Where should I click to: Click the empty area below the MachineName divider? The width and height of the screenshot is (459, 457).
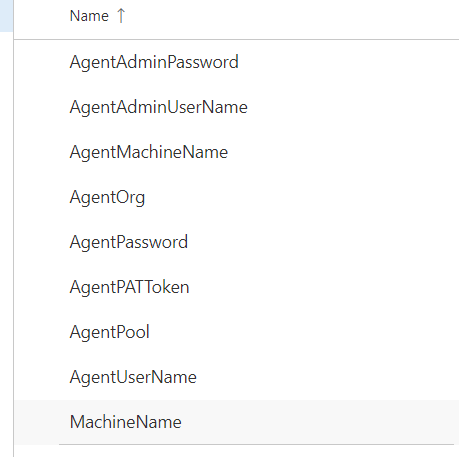click(237, 451)
